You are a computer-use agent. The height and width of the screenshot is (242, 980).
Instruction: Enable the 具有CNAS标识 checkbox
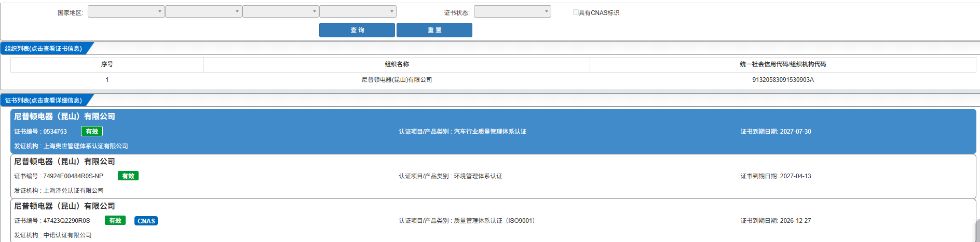tap(576, 12)
